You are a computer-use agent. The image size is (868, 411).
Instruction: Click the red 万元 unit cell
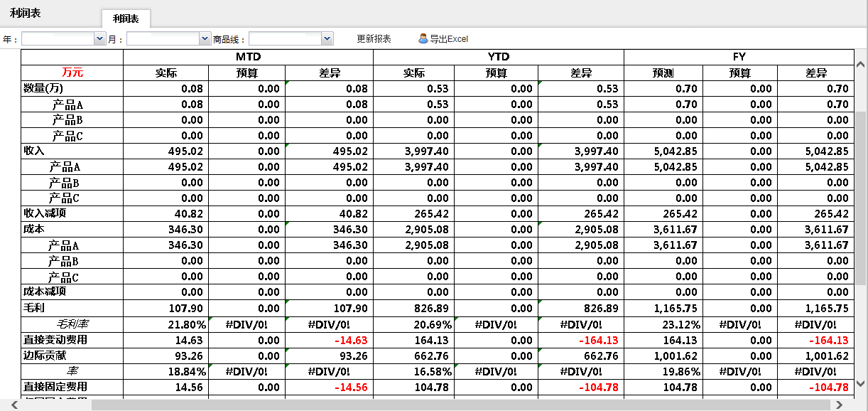click(x=72, y=73)
